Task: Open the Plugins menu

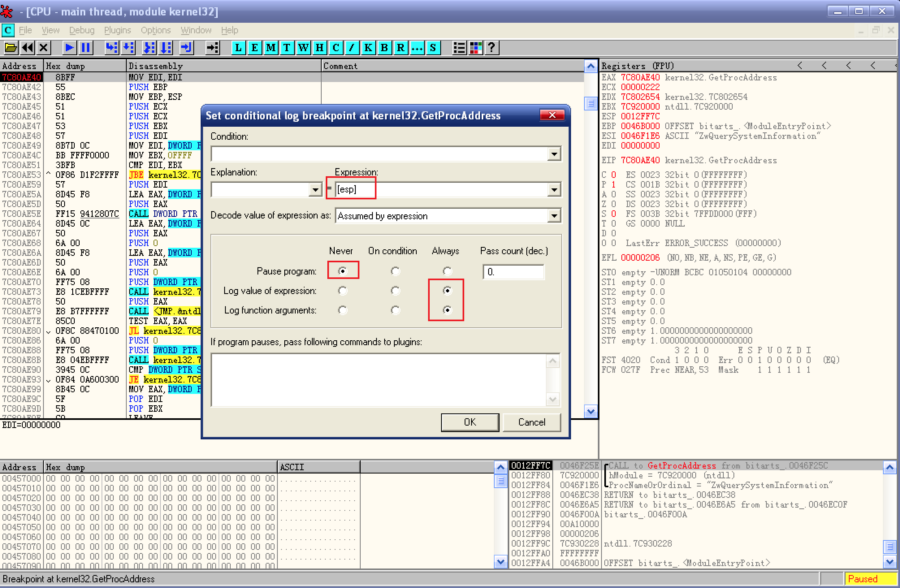Action: (117, 30)
